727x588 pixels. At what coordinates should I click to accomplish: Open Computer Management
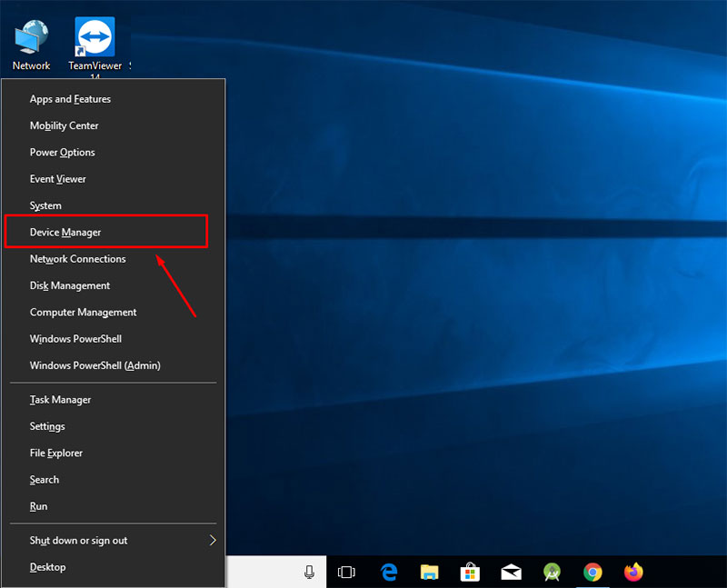[x=113, y=312]
